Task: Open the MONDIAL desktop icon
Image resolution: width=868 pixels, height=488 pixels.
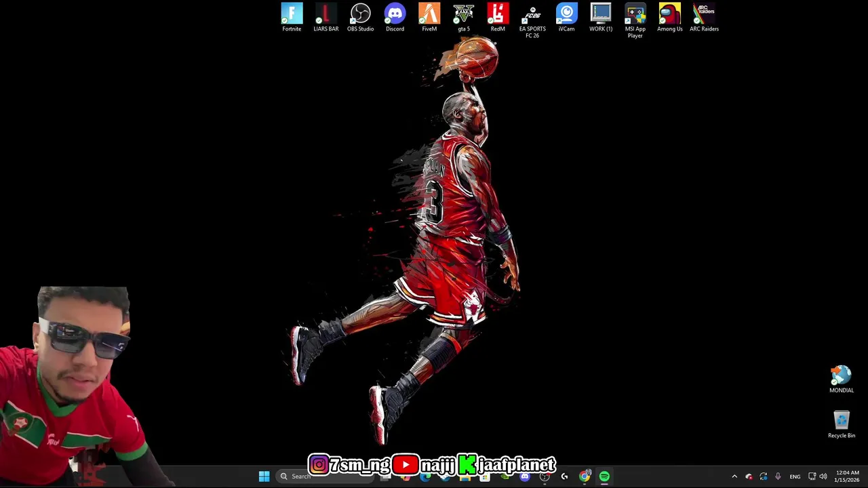Action: point(842,380)
